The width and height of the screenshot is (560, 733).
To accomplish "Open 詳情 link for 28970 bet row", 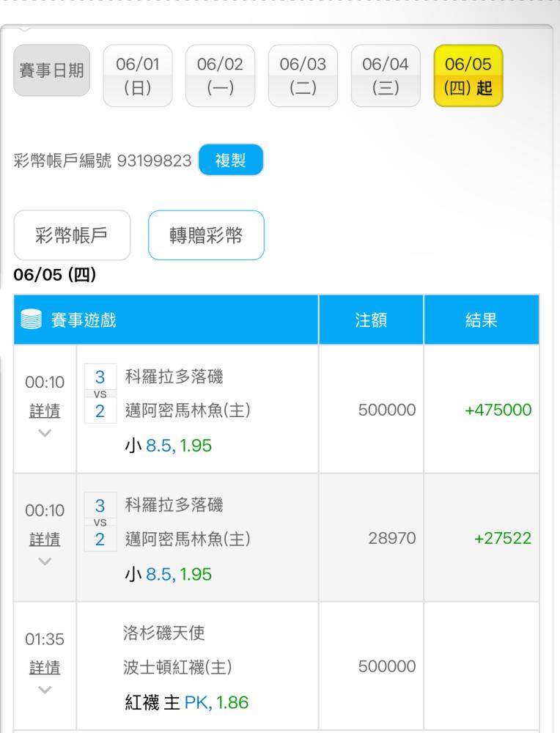I will tap(45, 539).
